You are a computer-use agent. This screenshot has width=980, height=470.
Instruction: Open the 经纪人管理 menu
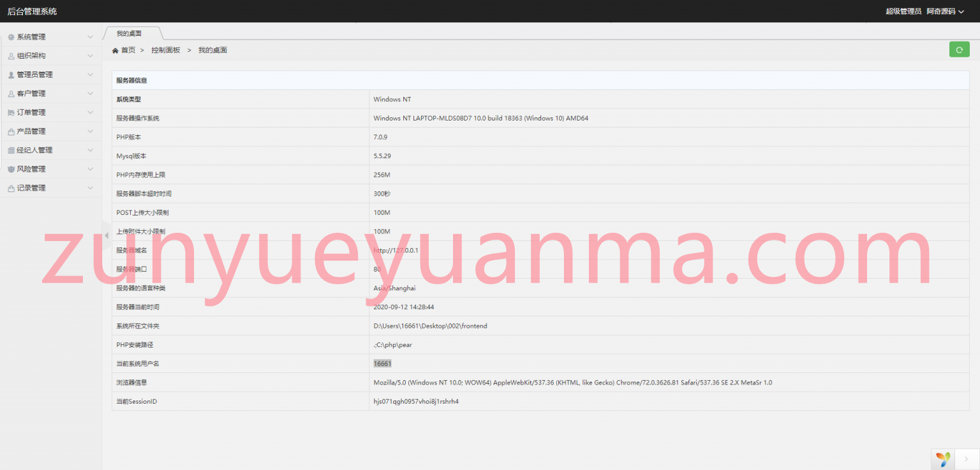tap(50, 151)
